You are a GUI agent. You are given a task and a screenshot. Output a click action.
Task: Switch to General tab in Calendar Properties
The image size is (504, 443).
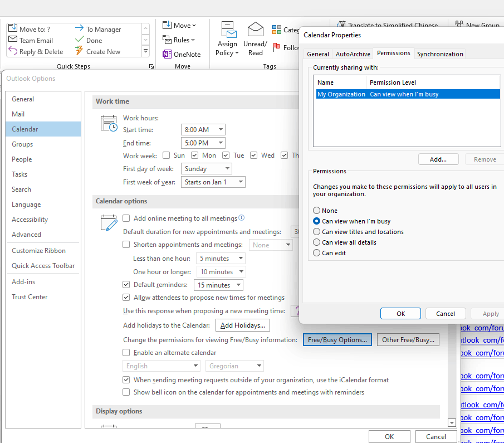[x=318, y=53]
